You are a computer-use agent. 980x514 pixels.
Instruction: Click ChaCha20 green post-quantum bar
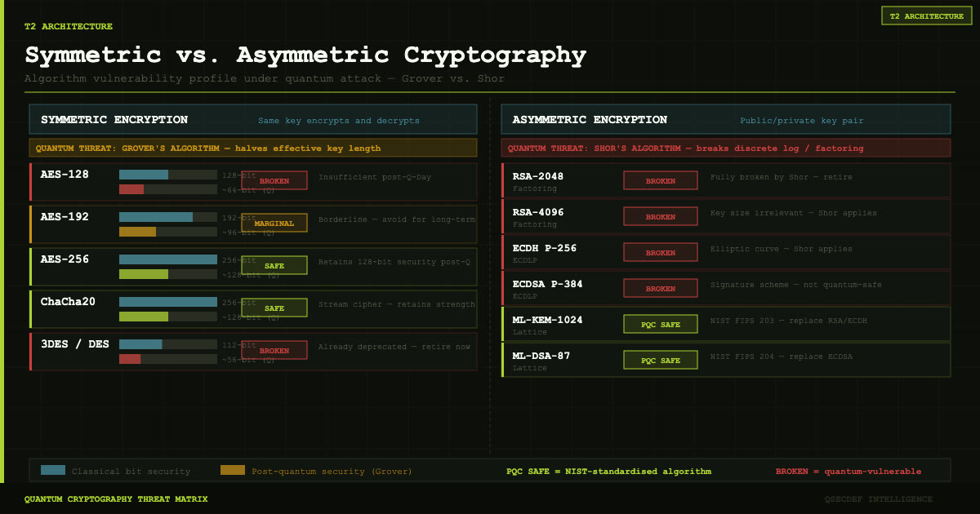(144, 317)
